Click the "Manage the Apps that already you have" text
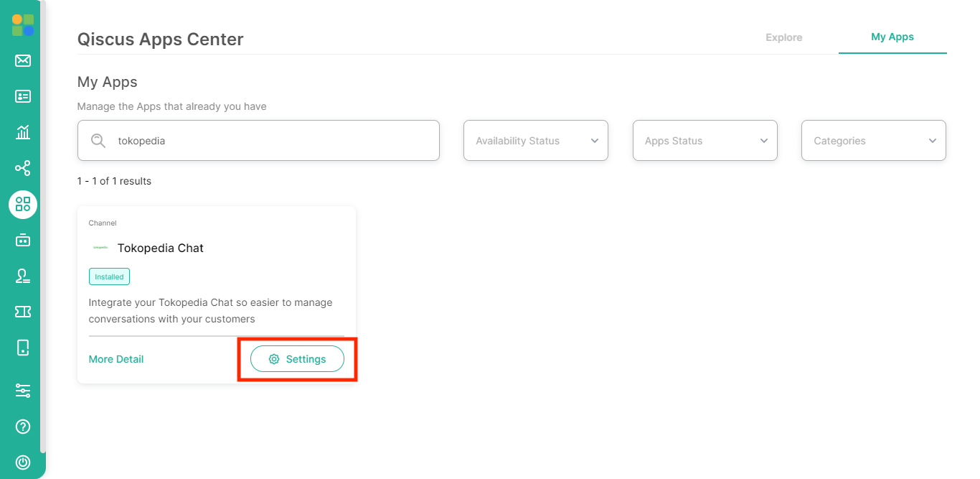 [172, 106]
